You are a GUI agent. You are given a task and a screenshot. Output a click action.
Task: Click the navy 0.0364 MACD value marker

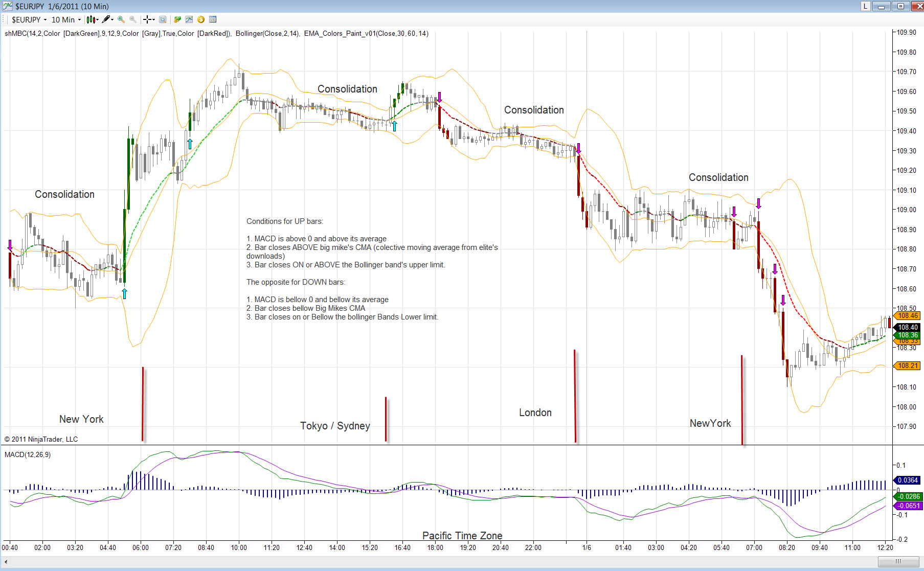(908, 480)
